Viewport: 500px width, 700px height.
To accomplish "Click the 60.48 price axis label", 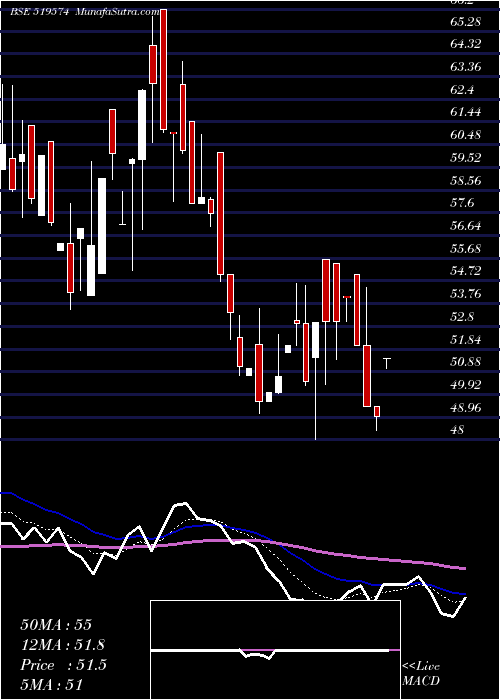I will click(466, 135).
